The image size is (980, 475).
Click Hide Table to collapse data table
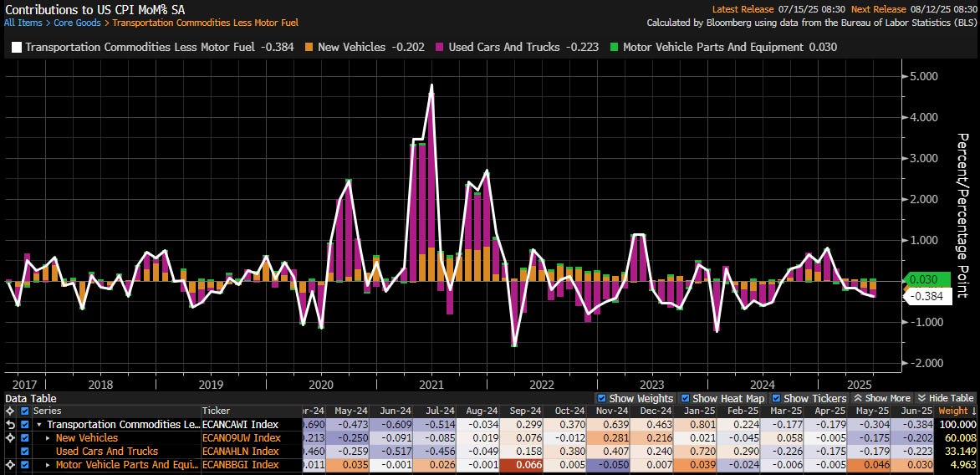(946, 398)
